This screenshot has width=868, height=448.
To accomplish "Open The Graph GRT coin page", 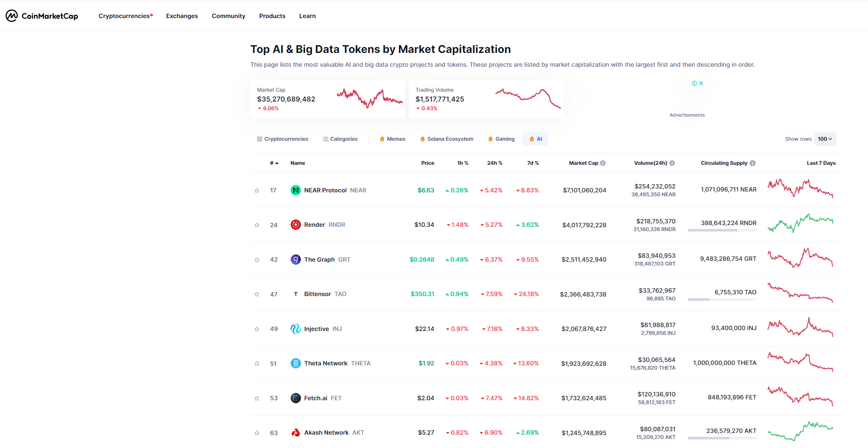I will pyautogui.click(x=327, y=260).
